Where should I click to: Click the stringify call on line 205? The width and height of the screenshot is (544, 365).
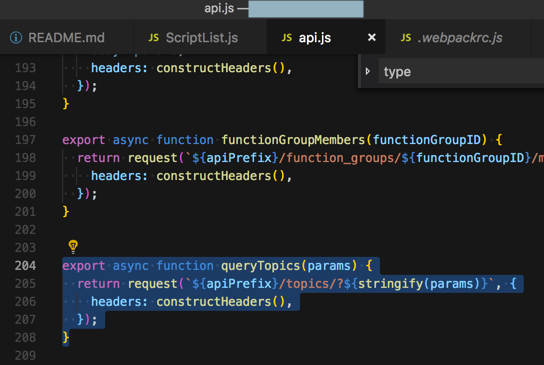pos(390,284)
